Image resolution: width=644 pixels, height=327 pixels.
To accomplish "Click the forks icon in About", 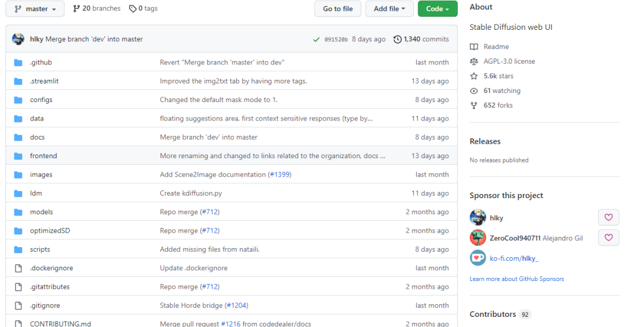I will pos(474,106).
